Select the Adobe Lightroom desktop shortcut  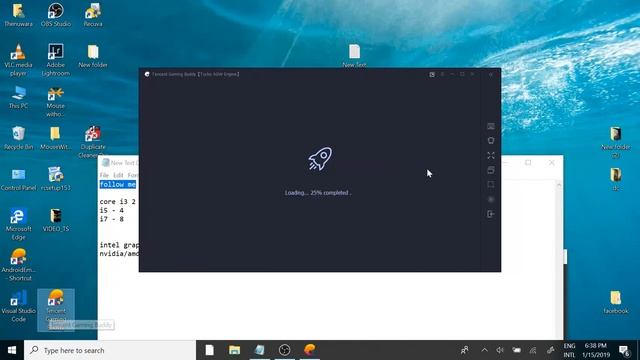(56, 60)
